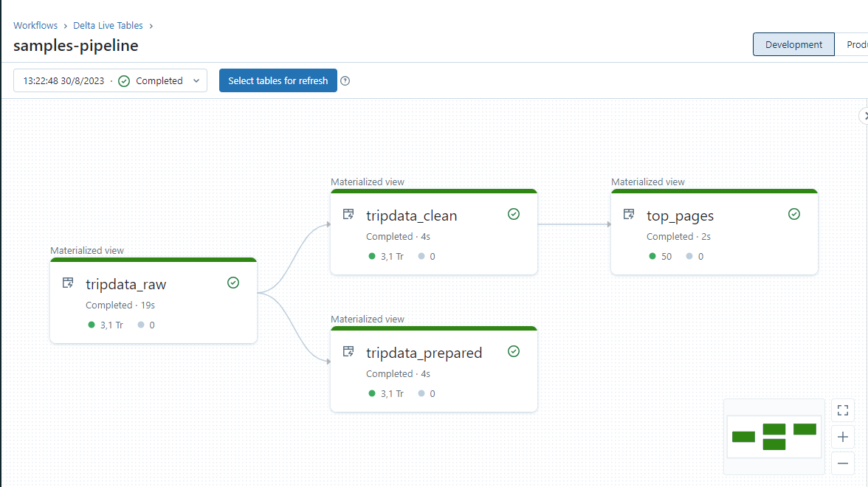Click the minimap overview of the graph
This screenshot has height=487, width=868.
pos(774,436)
